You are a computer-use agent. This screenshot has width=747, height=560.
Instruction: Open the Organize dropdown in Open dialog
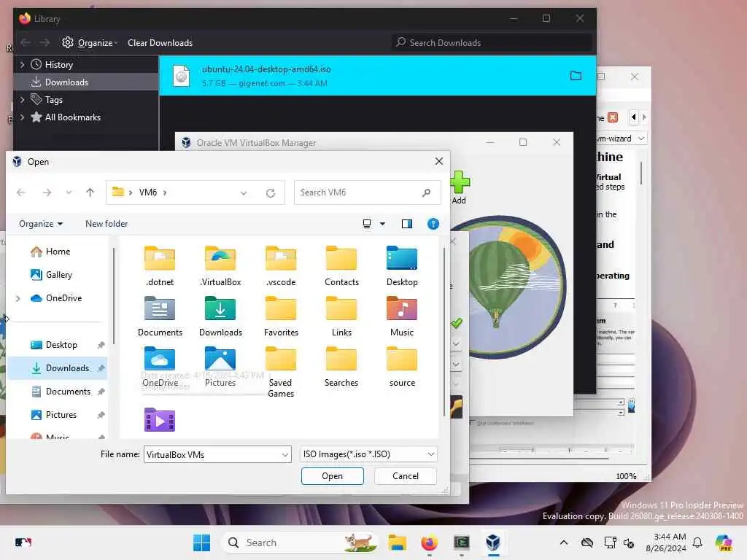click(x=41, y=224)
